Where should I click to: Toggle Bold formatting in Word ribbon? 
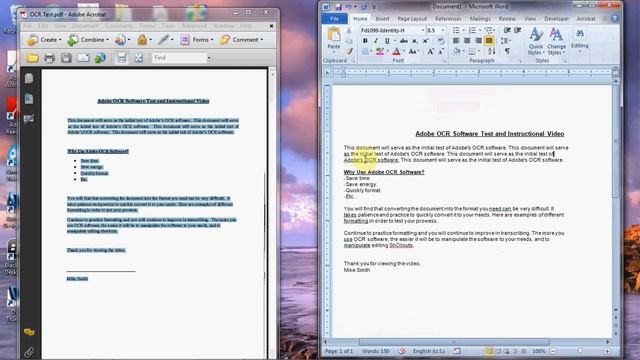click(x=365, y=41)
